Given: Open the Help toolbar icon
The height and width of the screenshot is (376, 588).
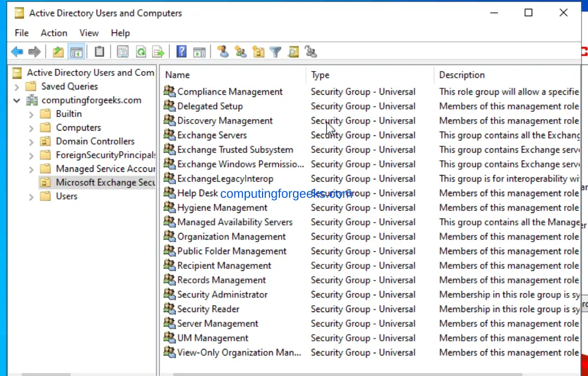Looking at the screenshot, I should pos(181,51).
